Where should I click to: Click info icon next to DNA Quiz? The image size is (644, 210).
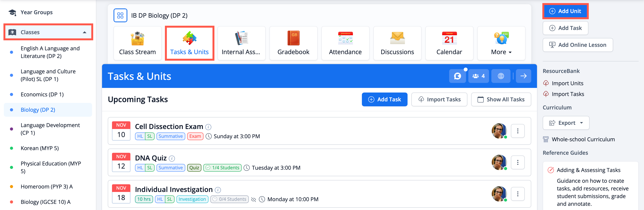click(x=172, y=158)
